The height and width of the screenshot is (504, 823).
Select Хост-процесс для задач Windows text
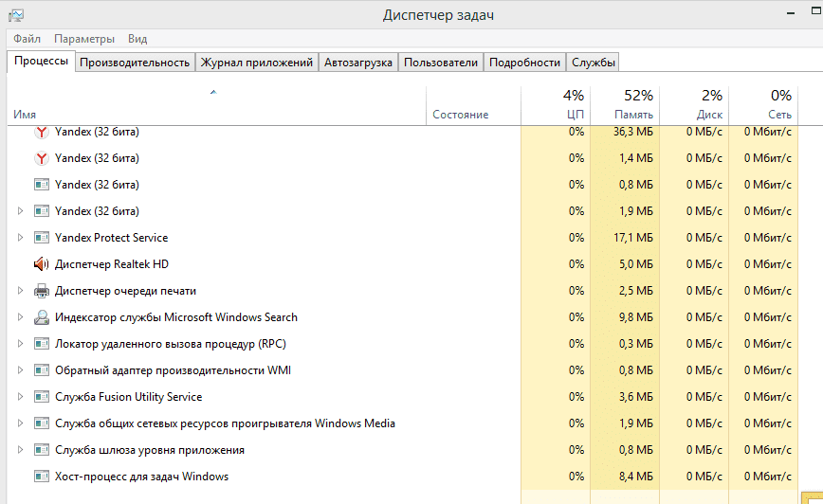141,477
